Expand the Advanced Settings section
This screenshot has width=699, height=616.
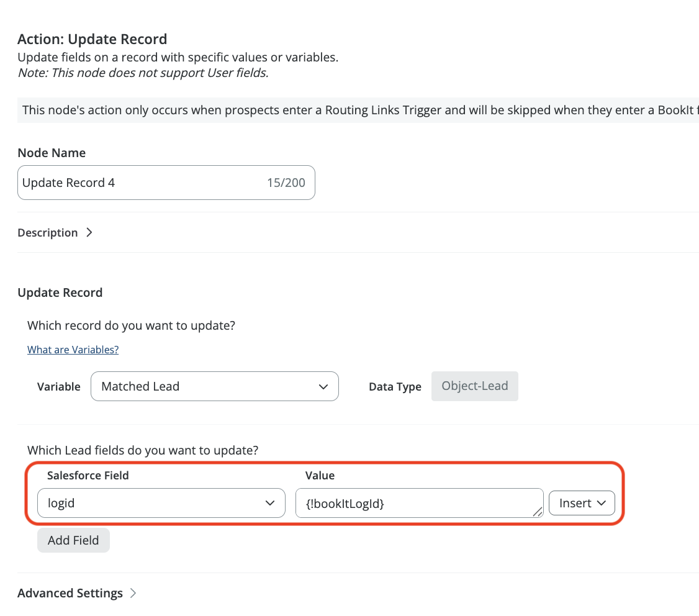(x=70, y=593)
